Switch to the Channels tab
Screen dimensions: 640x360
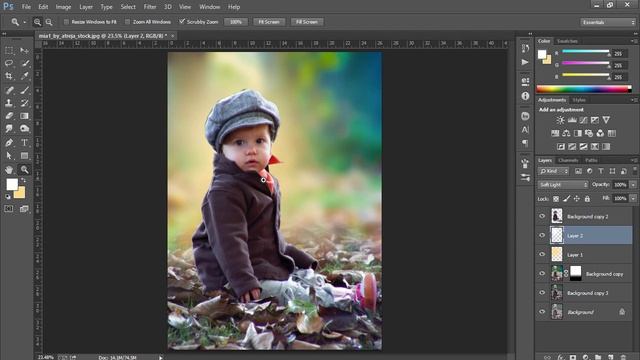[568, 160]
